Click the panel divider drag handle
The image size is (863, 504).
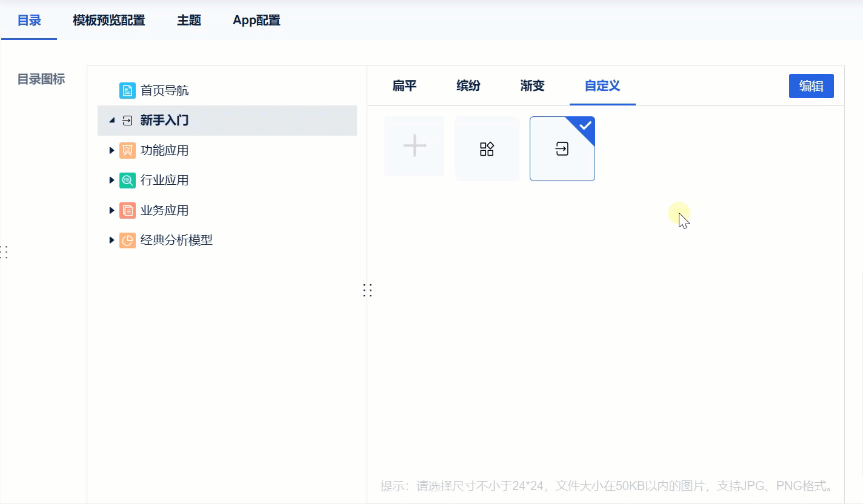click(x=367, y=290)
